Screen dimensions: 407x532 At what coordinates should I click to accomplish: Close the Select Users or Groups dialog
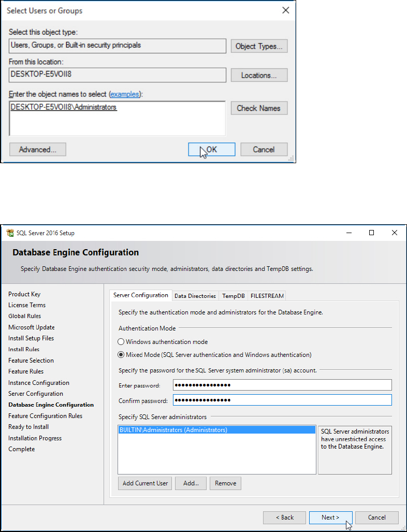pos(285,10)
